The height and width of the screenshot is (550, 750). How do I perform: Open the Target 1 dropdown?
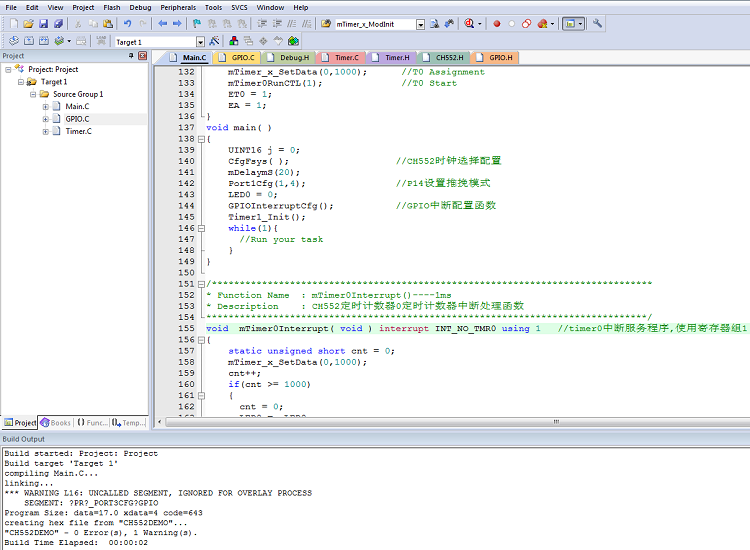(200, 42)
